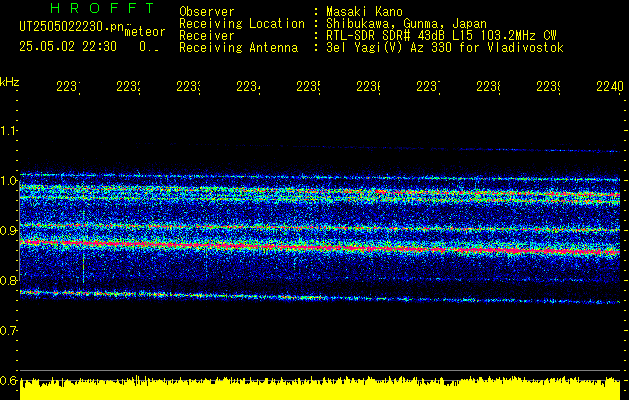Viewport: 629px width, 400px height.
Task: Click the 2235 time marker
Action: tap(308, 87)
